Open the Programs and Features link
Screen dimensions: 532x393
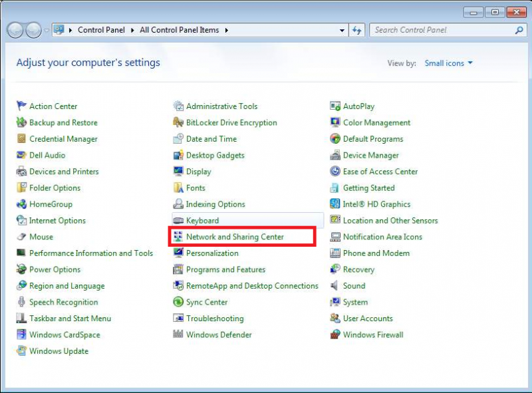225,269
